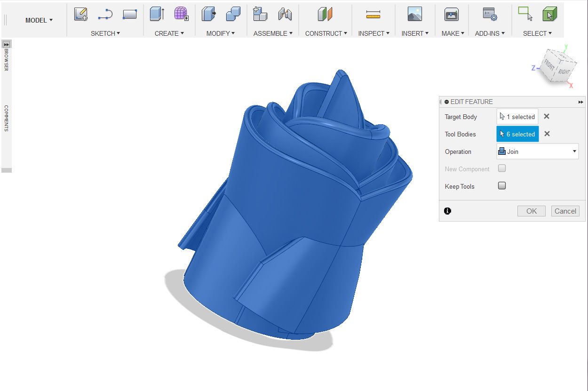Open the 3D Print tool under Make
This screenshot has height=391, width=588.
point(451,14)
